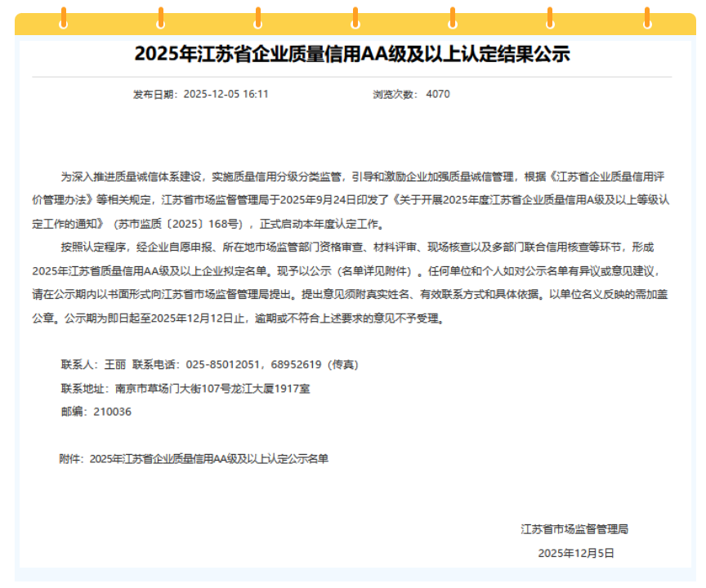Click the publish date 2025-12-05 16:11
Viewport: 706px width, 588px height.
click(226, 94)
